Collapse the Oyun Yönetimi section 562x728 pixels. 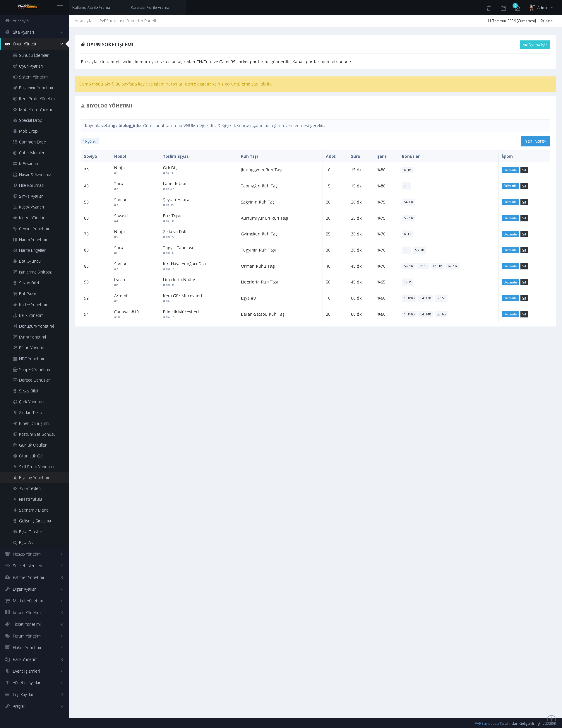(x=34, y=44)
